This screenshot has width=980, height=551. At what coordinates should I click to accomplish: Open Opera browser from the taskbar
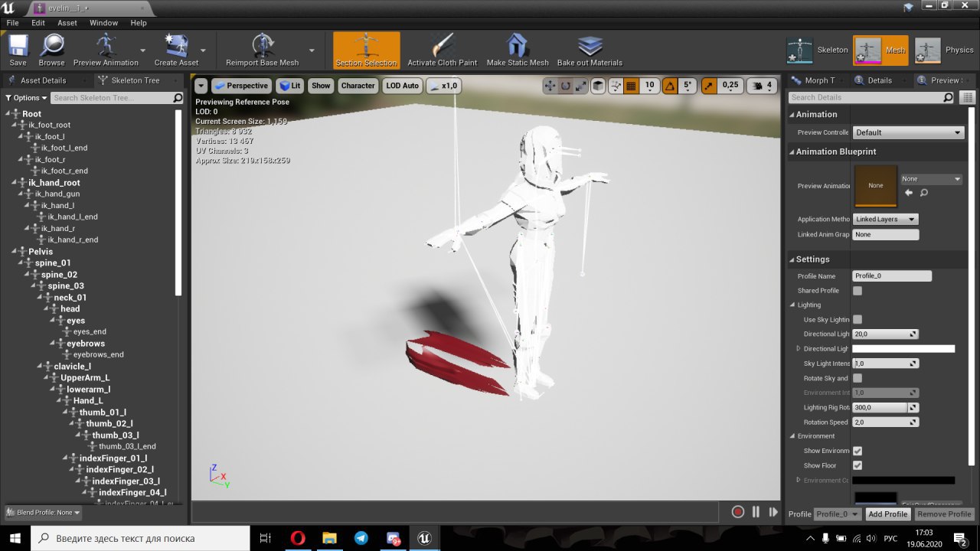click(x=298, y=538)
